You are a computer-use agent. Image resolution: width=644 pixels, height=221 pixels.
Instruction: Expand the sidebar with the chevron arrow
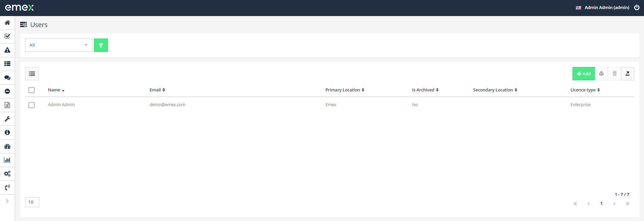tap(7, 201)
